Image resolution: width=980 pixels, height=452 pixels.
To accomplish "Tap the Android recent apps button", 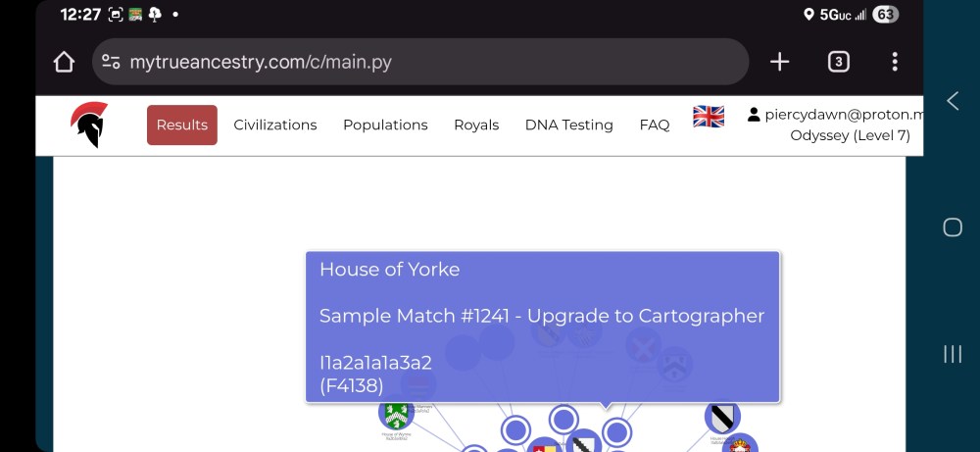I will (952, 354).
